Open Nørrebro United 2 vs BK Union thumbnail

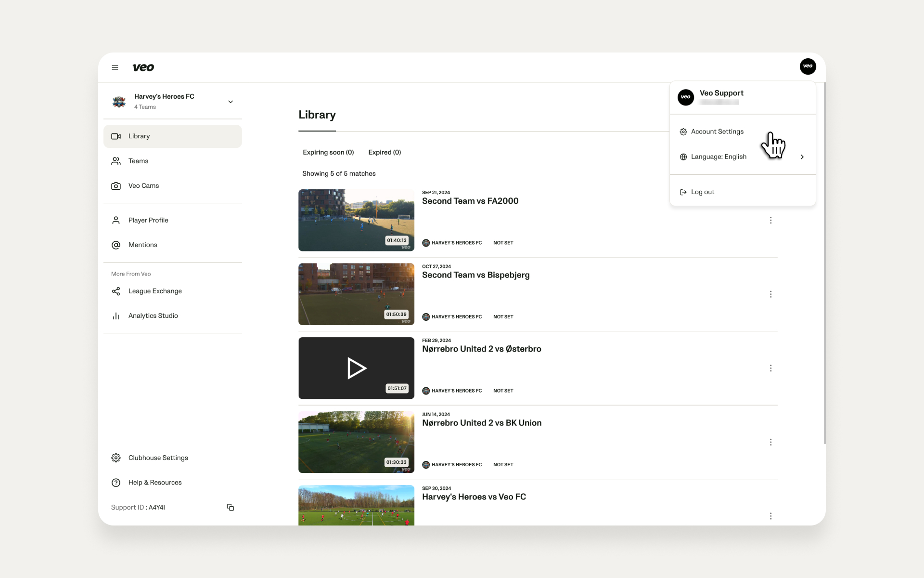356,442
